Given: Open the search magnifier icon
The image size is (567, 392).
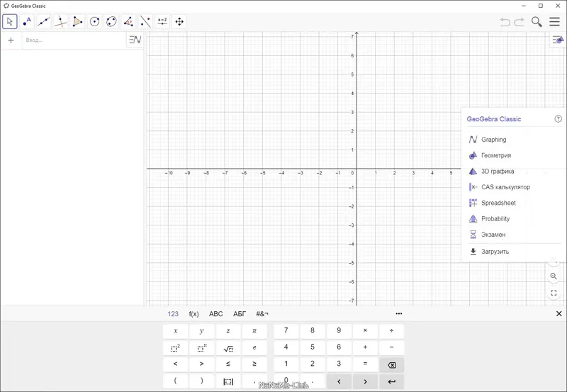Looking at the screenshot, I should coord(537,22).
